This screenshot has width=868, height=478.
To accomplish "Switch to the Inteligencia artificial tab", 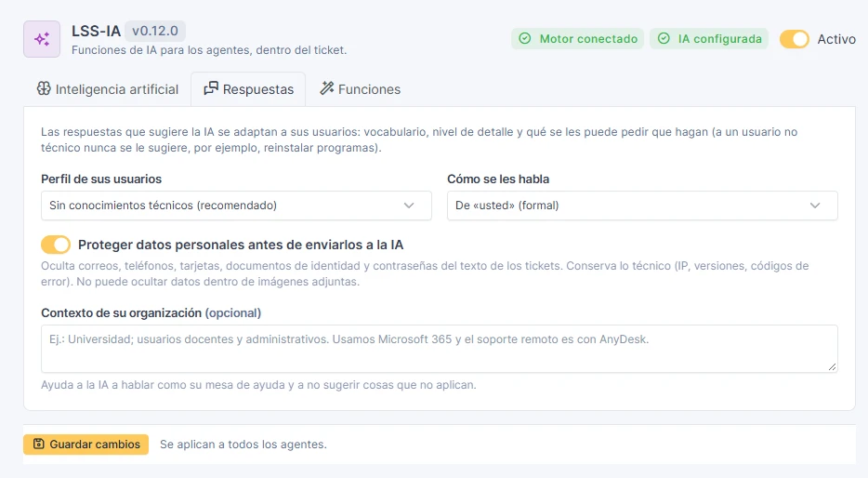I will point(108,89).
